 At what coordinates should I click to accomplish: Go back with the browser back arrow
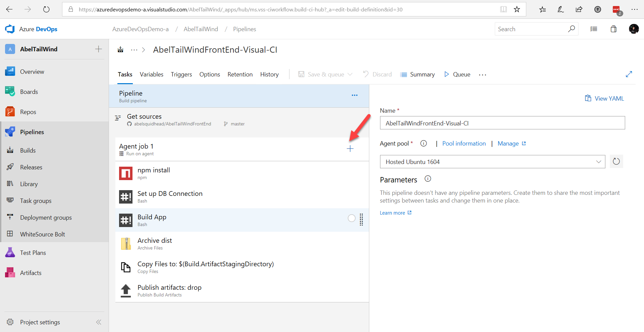(9, 9)
